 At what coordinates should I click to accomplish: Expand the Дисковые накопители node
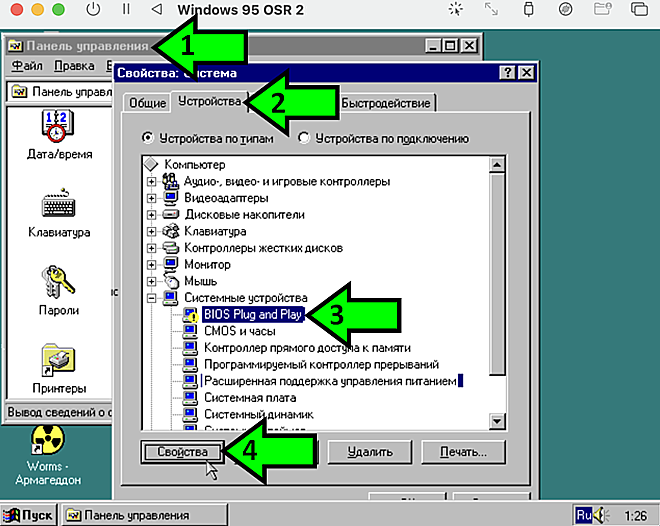(152, 215)
